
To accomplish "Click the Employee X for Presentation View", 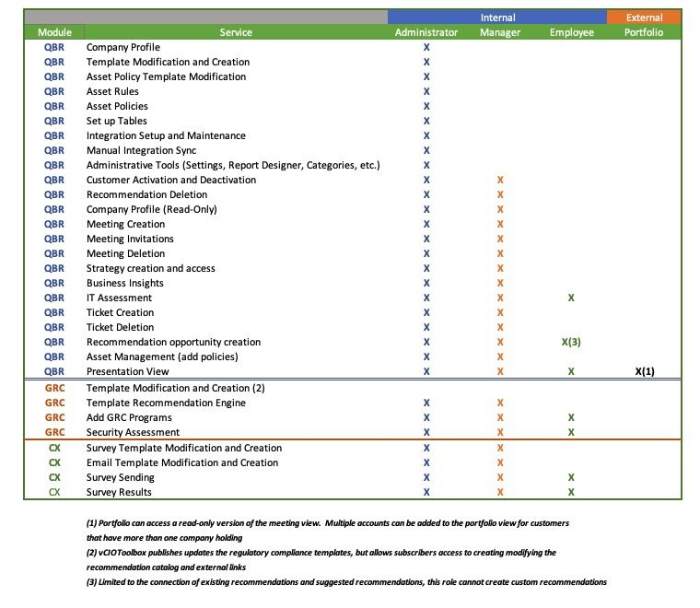I will click(571, 371).
